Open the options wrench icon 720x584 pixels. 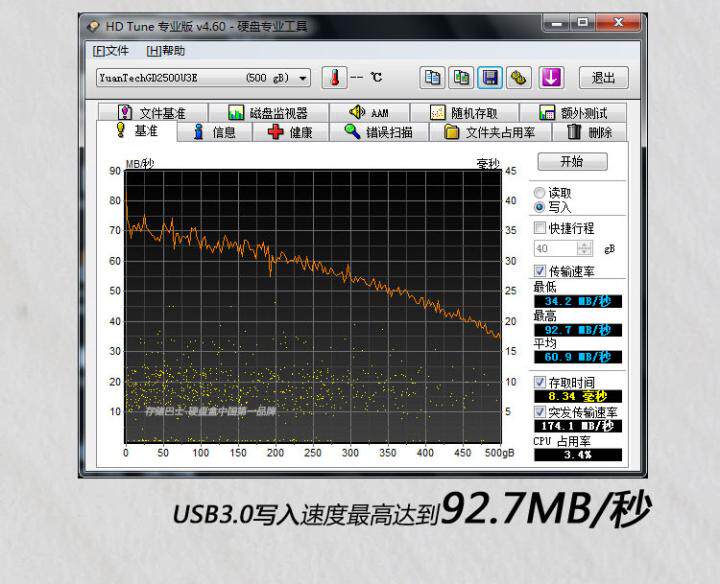click(x=519, y=78)
